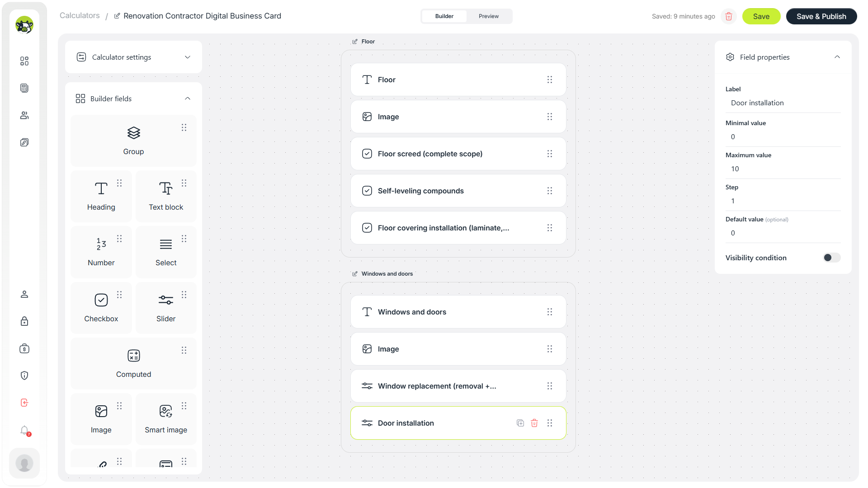Select the Door installation slider field
This screenshot has height=488, width=868.
458,423
